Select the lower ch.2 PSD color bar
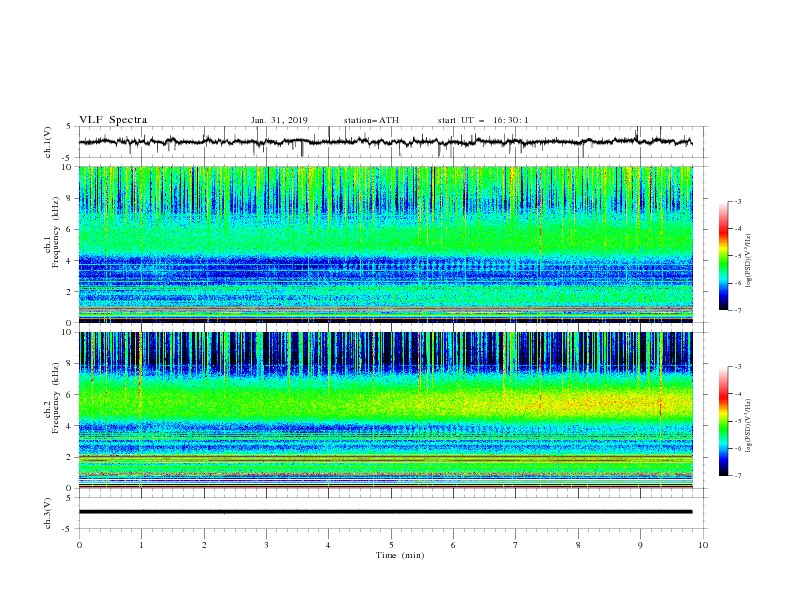Viewport: 792px width, 612px height. click(723, 421)
